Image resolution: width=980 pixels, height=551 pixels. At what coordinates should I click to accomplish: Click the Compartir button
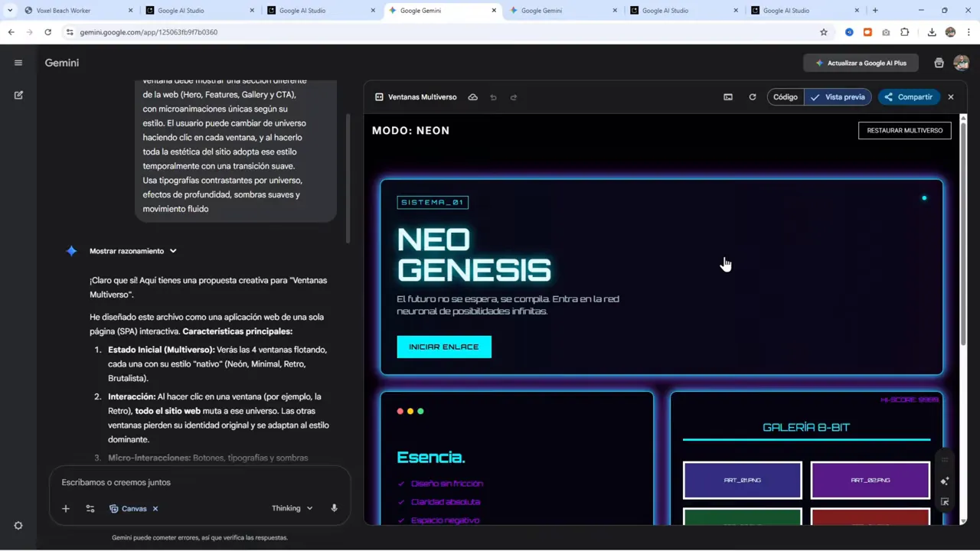(x=909, y=97)
